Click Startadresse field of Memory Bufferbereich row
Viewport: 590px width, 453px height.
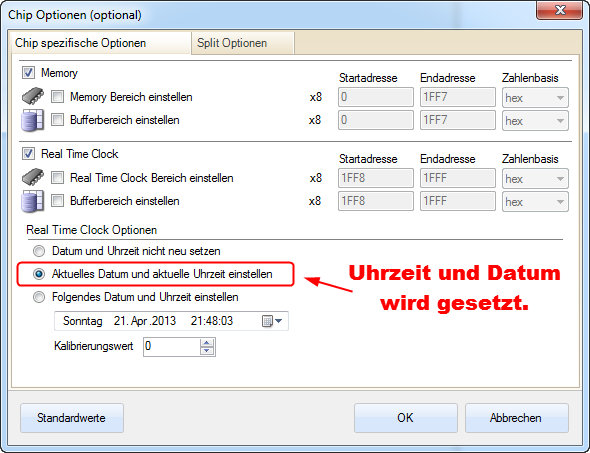pos(376,120)
